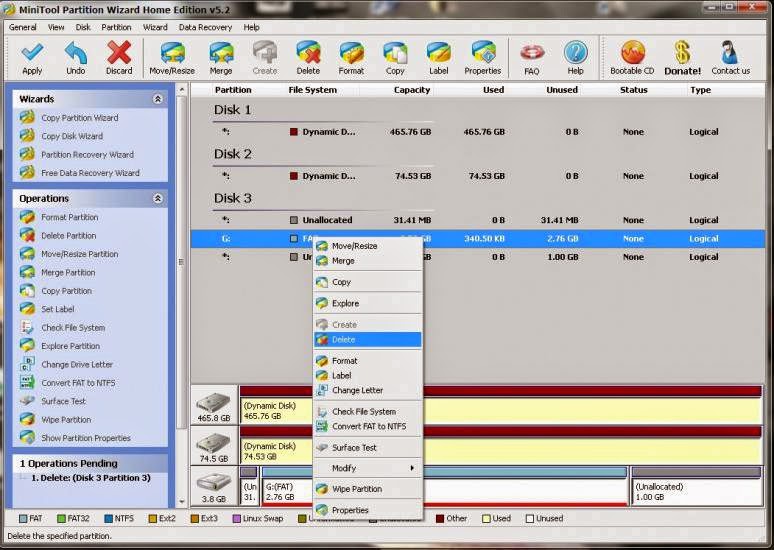
Task: Open the General menu
Action: (23, 27)
